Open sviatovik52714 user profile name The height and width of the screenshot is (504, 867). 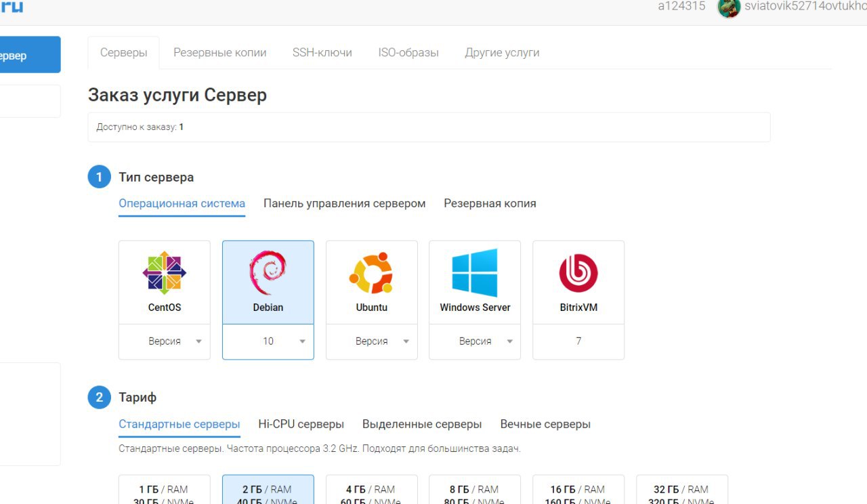[x=805, y=6]
